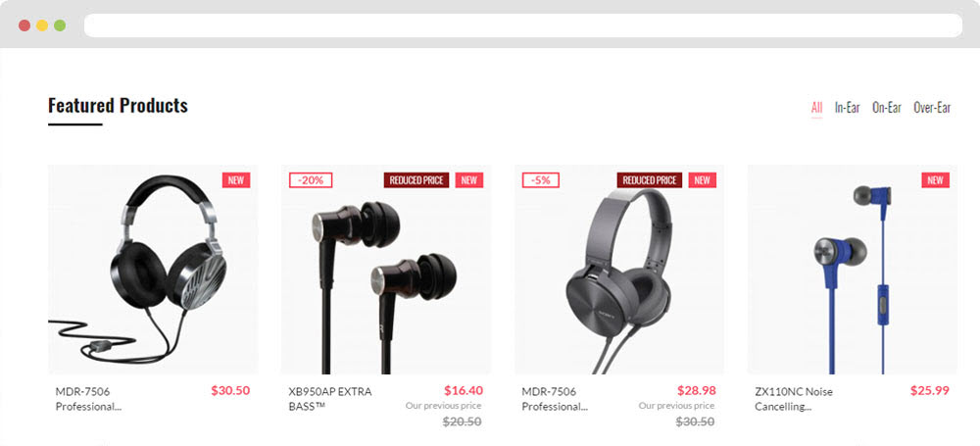Select the All filter tab
This screenshot has width=980, height=446.
point(817,108)
